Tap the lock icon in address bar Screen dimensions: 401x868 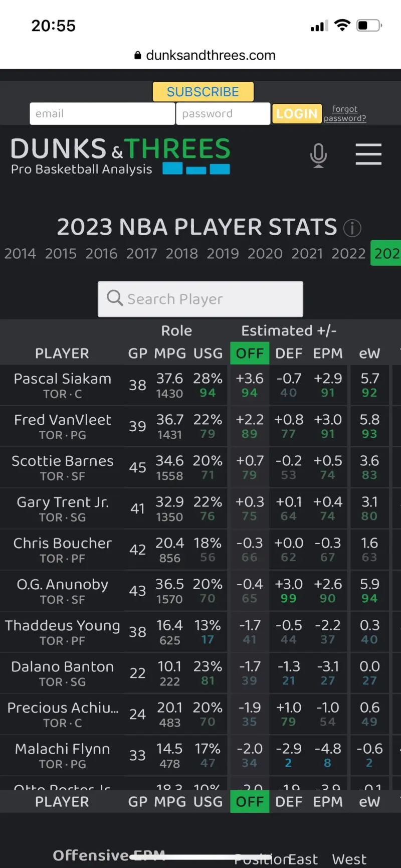tap(138, 55)
